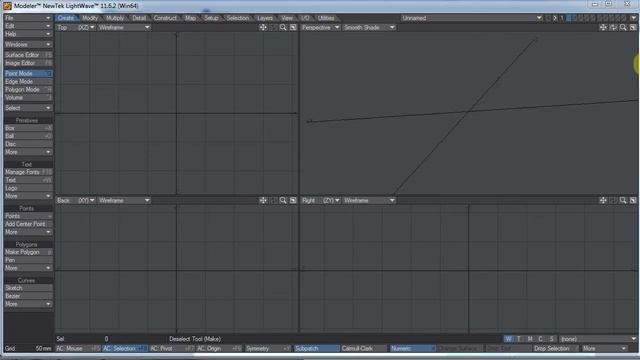This screenshot has width=640, height=360.
Task: Open the Top (XZ) view type dropdown
Action: (76, 27)
